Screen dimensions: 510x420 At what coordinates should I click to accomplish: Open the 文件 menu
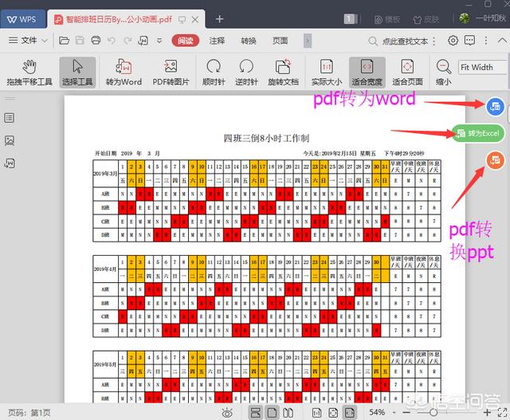[28, 41]
